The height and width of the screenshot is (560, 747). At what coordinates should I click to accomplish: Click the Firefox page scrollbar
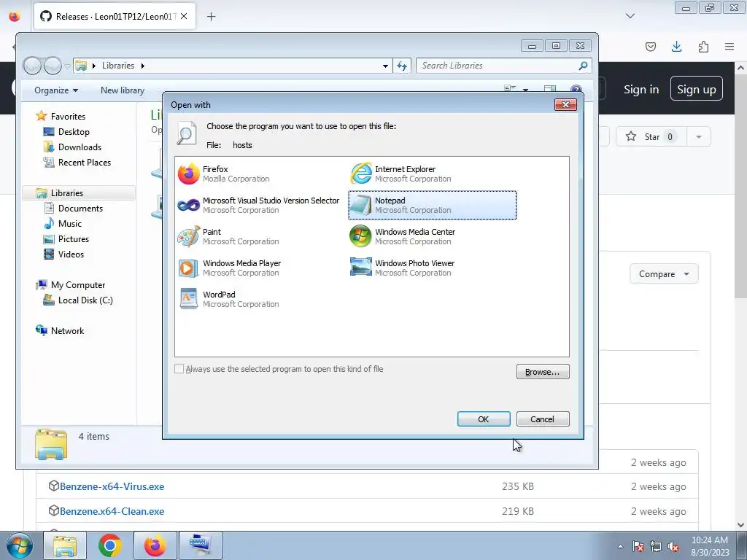[741, 186]
